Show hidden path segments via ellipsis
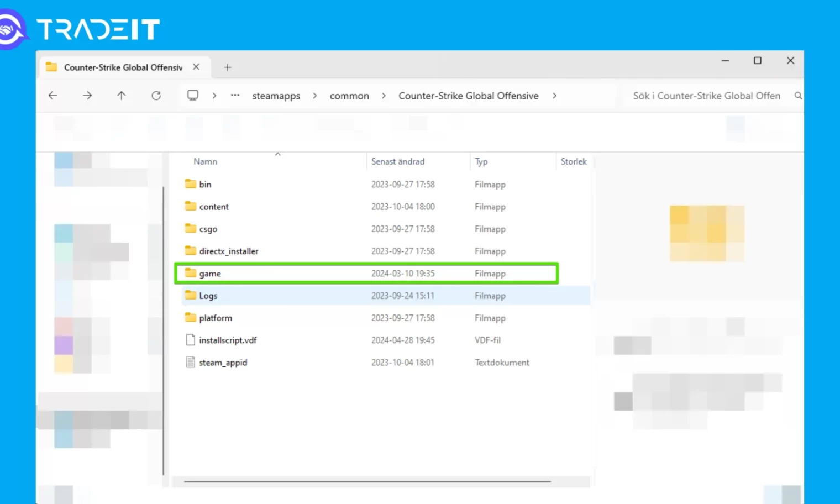Screen dimensions: 840x504 235,95
